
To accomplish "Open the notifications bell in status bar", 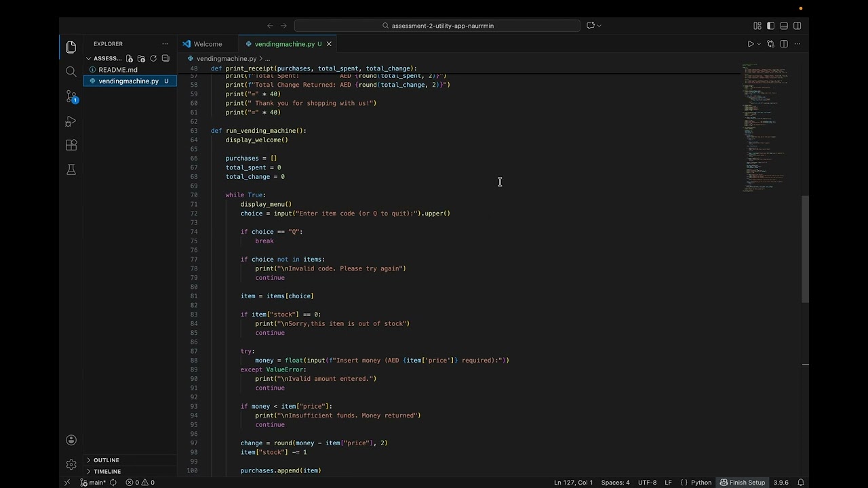I will click(801, 483).
